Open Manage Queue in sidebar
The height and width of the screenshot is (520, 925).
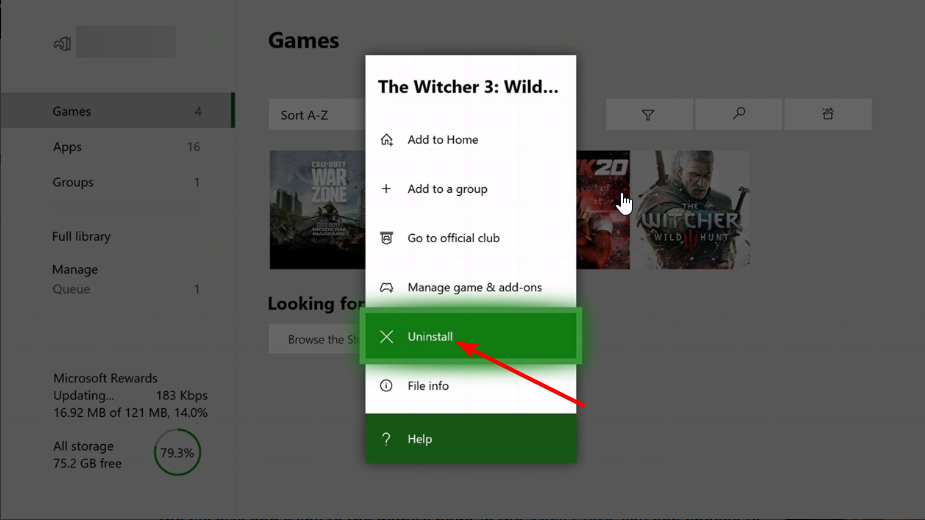[x=126, y=279]
